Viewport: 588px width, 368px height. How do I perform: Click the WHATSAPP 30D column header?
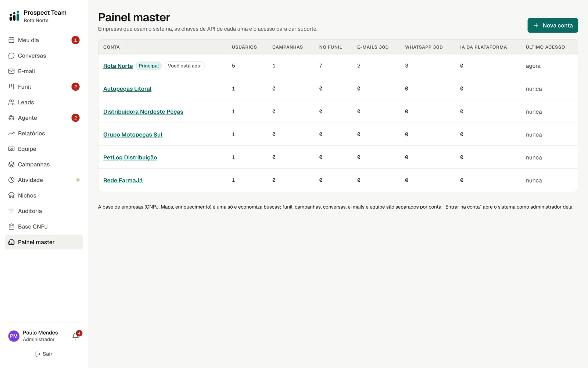pos(424,47)
